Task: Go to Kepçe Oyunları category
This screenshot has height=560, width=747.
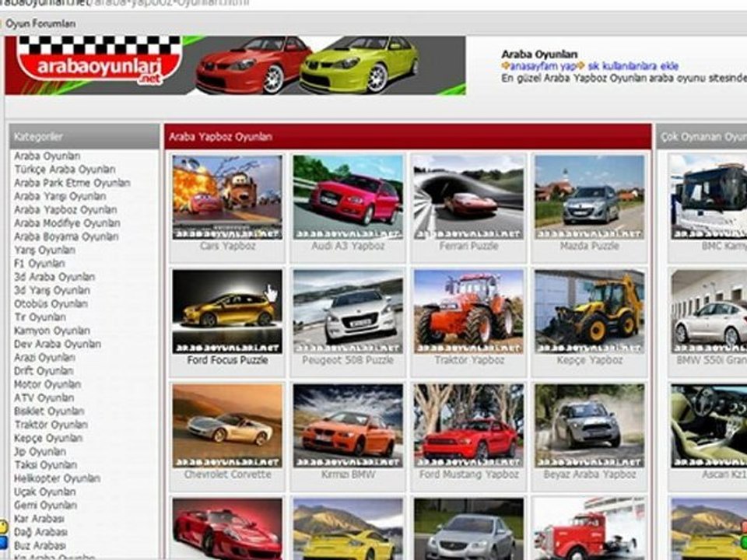Action: (x=48, y=438)
